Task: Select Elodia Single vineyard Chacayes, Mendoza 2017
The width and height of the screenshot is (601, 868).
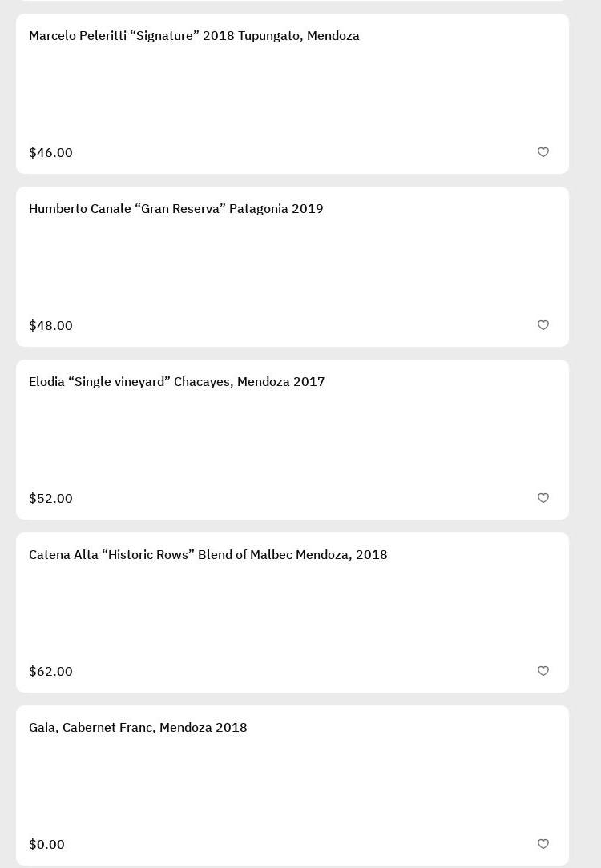Action: (x=177, y=382)
